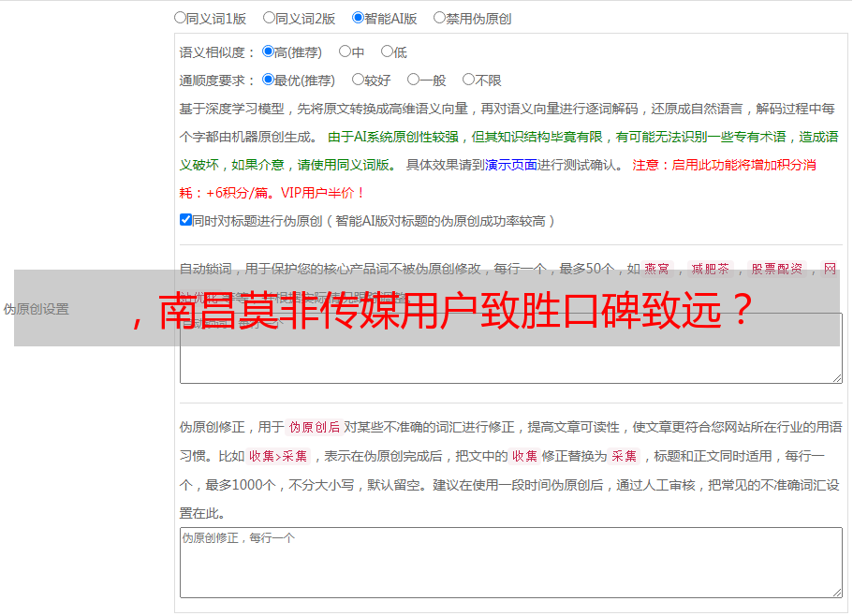Click the 伪原创后 highlighted tag

[x=315, y=427]
